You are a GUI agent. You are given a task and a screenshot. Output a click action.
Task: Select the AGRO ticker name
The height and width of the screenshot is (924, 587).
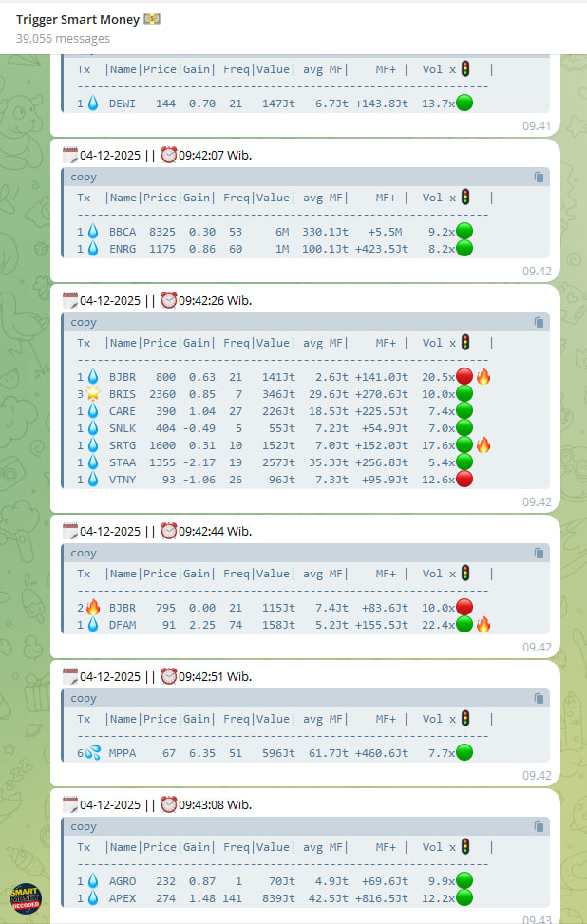(x=122, y=881)
